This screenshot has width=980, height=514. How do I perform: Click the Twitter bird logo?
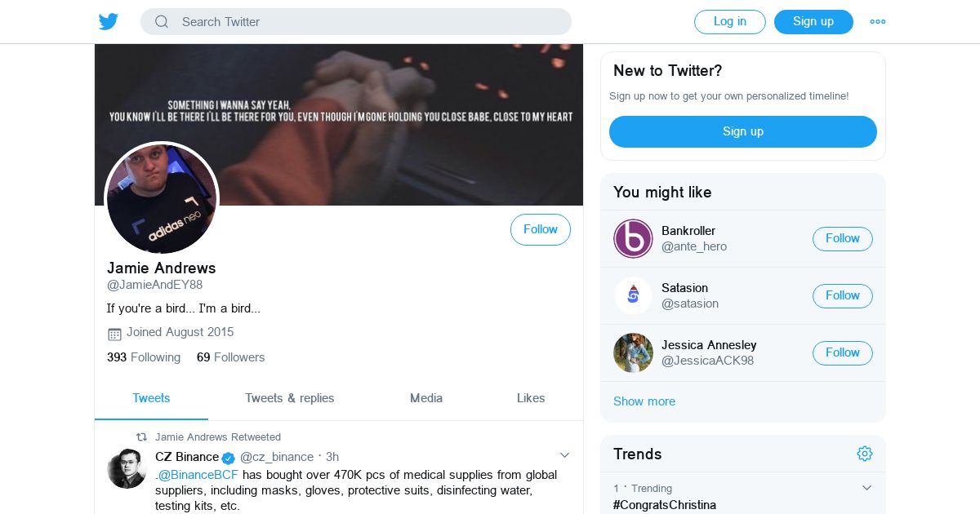point(109,22)
